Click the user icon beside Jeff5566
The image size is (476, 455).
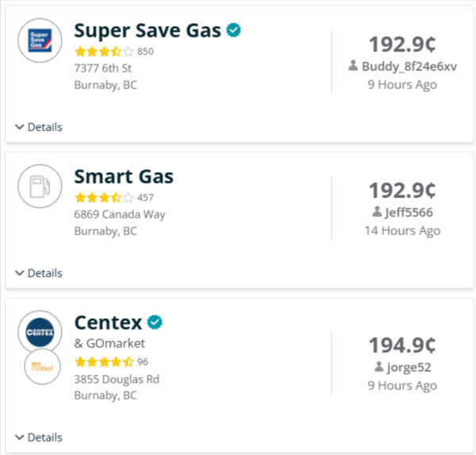(x=377, y=212)
